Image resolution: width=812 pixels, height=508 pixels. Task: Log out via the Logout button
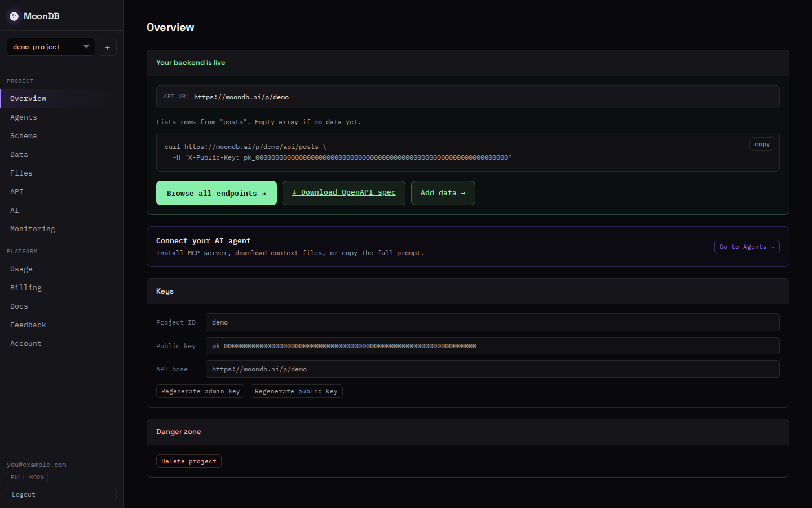click(61, 494)
